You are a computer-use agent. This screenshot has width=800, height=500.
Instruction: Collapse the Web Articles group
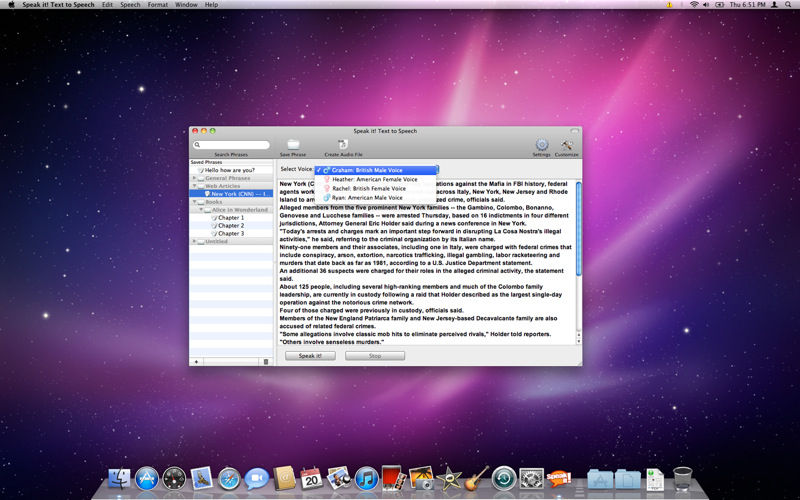(194, 186)
